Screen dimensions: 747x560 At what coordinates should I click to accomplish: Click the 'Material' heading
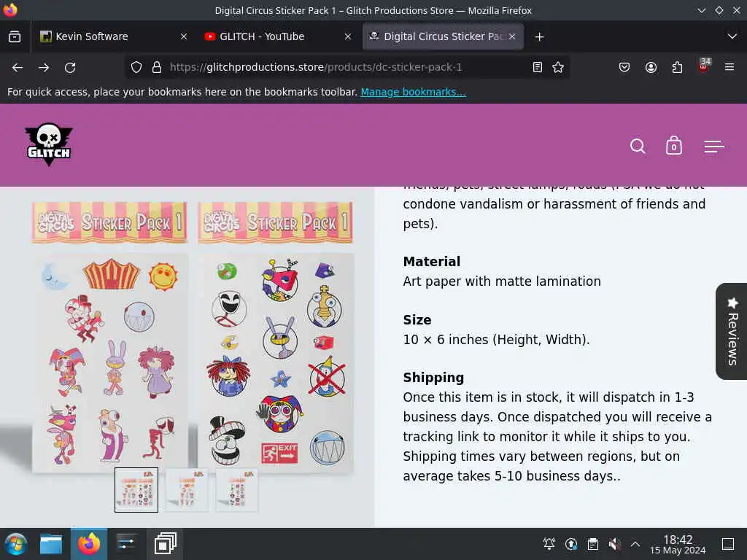coord(432,262)
